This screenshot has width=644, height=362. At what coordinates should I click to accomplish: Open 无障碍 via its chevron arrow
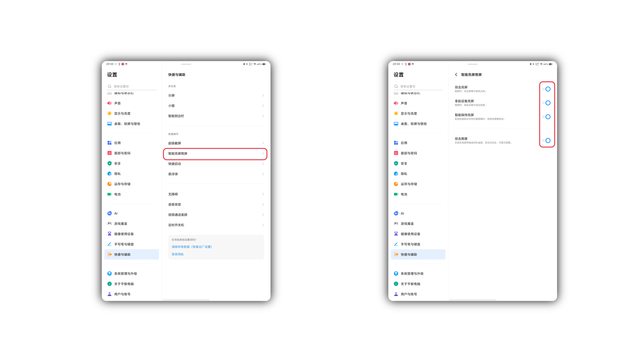pos(263,194)
